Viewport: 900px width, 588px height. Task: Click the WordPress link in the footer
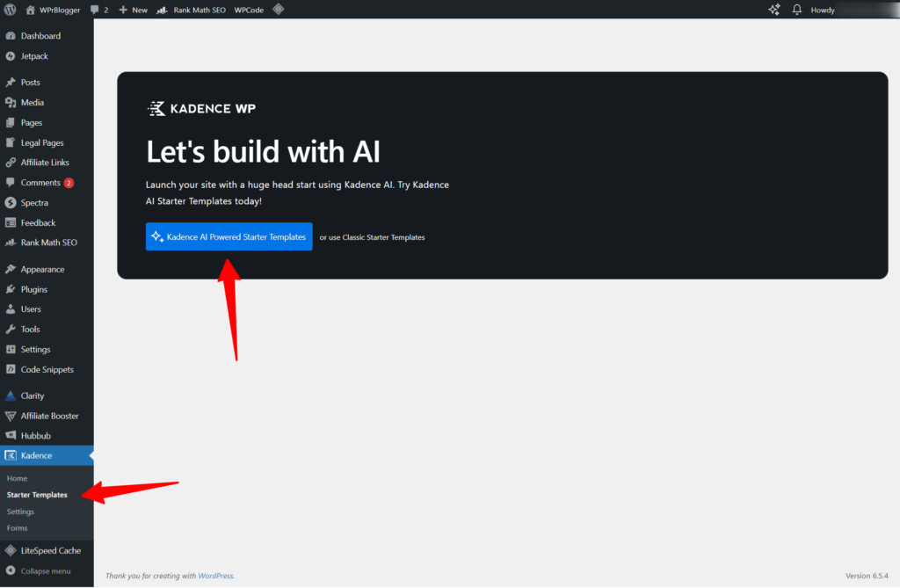(x=215, y=575)
